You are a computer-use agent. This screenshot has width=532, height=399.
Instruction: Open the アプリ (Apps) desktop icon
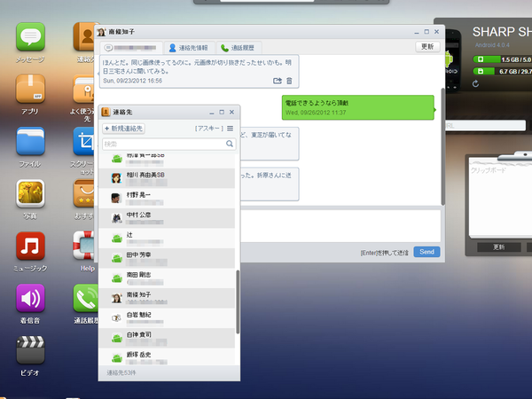click(x=30, y=89)
